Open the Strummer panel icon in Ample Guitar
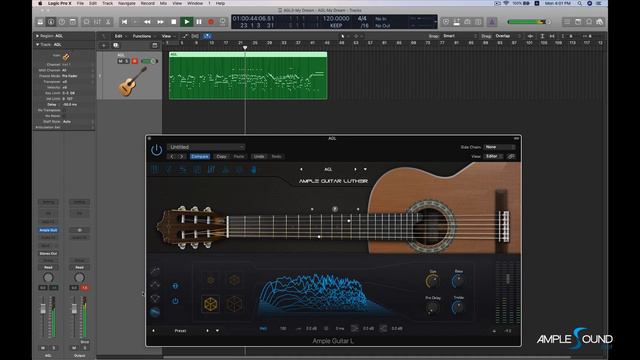The height and width of the screenshot is (360, 640). tap(169, 170)
